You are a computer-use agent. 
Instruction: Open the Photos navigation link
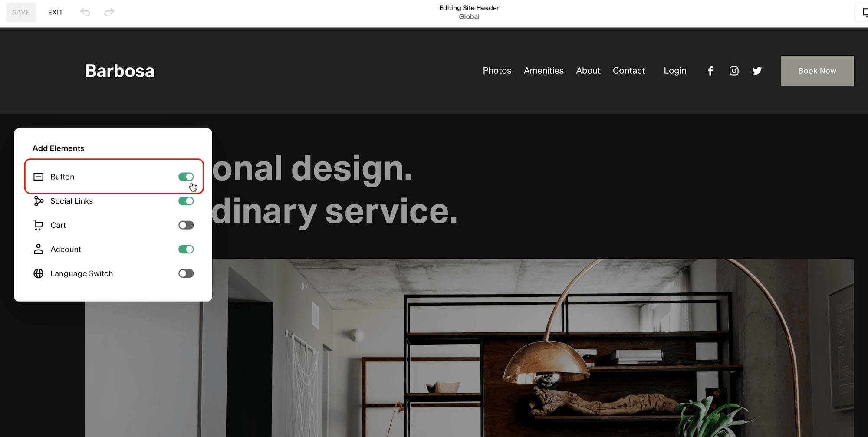click(x=497, y=71)
